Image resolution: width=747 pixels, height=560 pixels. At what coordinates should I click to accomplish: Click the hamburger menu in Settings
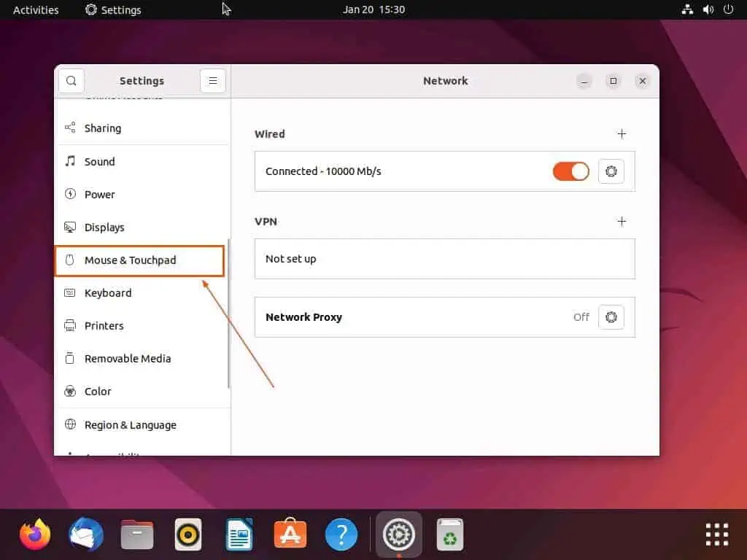(x=212, y=80)
